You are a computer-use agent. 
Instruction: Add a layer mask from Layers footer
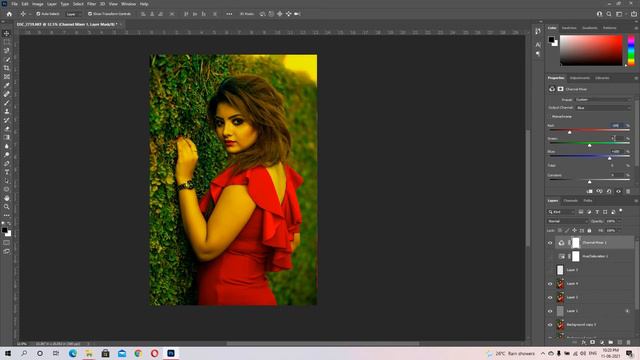(x=592, y=342)
